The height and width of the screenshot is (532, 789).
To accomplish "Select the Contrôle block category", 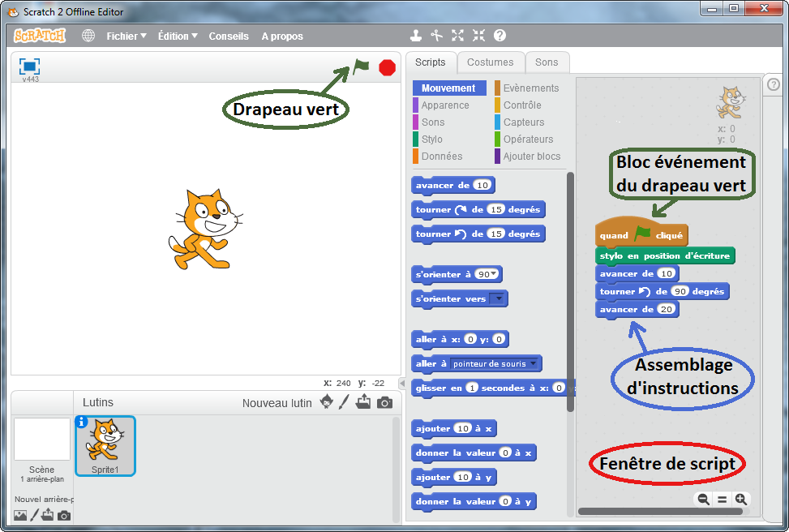I will coord(521,105).
